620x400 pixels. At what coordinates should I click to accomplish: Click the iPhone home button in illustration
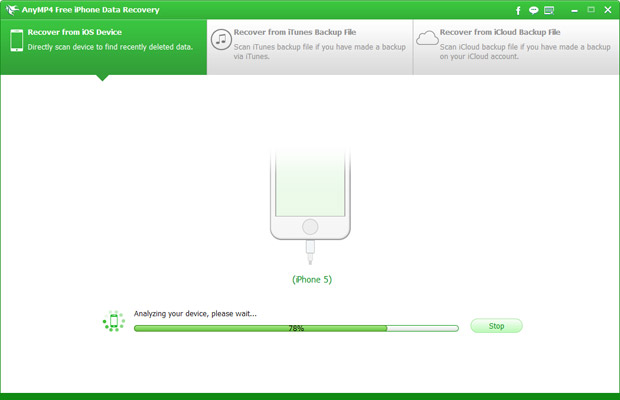(310, 226)
